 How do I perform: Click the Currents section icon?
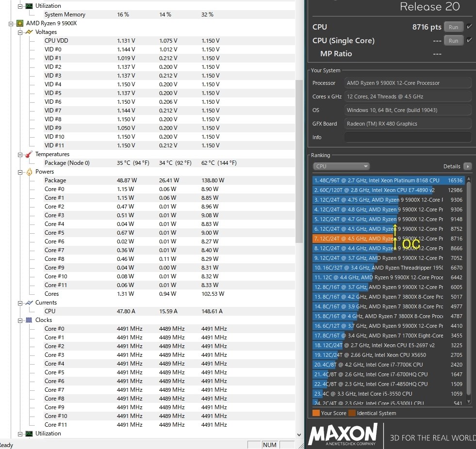click(x=29, y=303)
